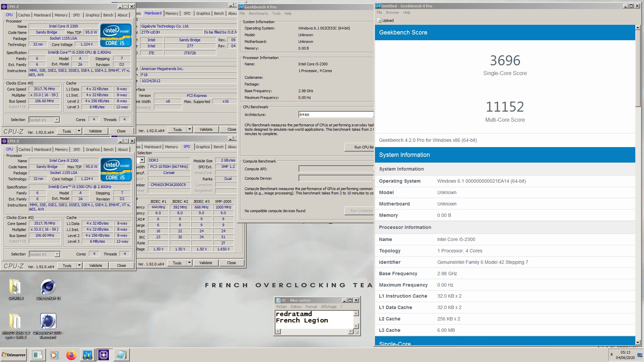
Task: Open Socket #1 selection dropdown in upper CPU-Z
Action: click(57, 120)
